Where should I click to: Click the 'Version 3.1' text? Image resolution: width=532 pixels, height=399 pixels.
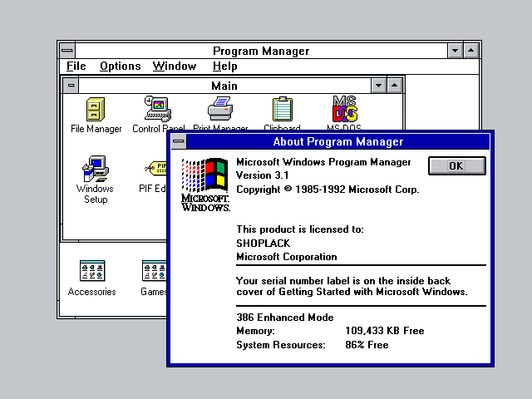pyautogui.click(x=263, y=175)
